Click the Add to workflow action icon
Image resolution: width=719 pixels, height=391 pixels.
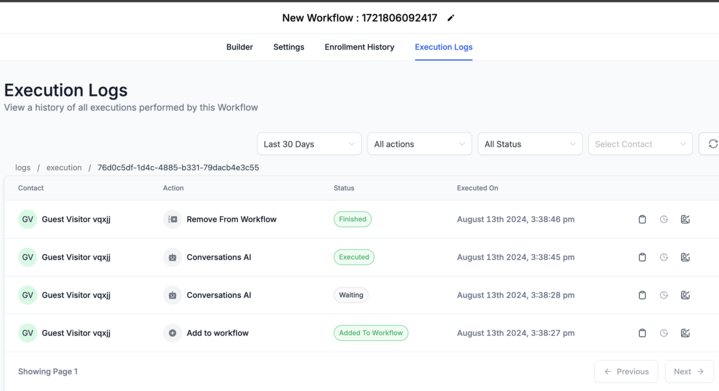pyautogui.click(x=172, y=333)
